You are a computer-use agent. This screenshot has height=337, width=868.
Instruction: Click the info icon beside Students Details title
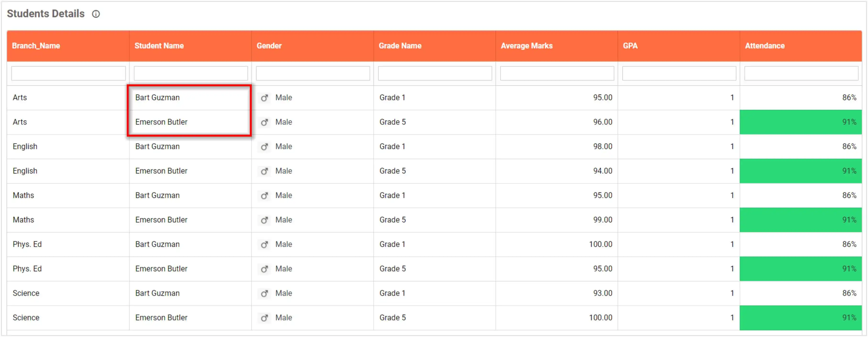coord(96,14)
